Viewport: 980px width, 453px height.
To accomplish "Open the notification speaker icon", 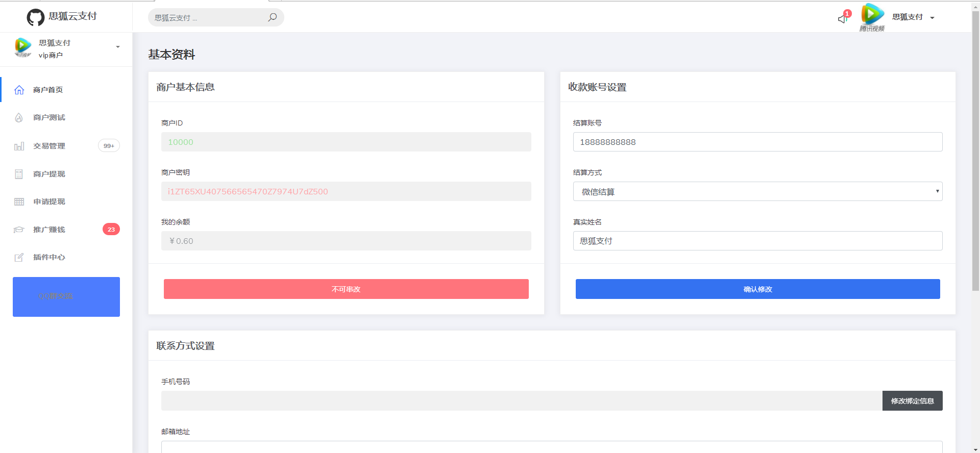I will click(x=843, y=19).
